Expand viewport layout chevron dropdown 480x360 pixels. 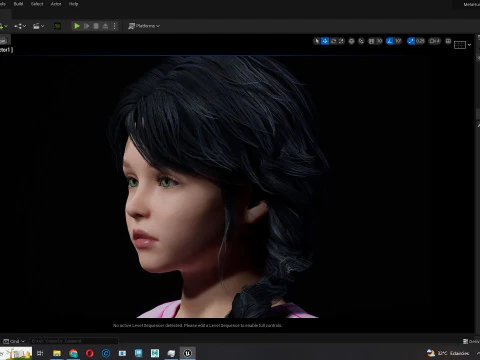(469, 45)
